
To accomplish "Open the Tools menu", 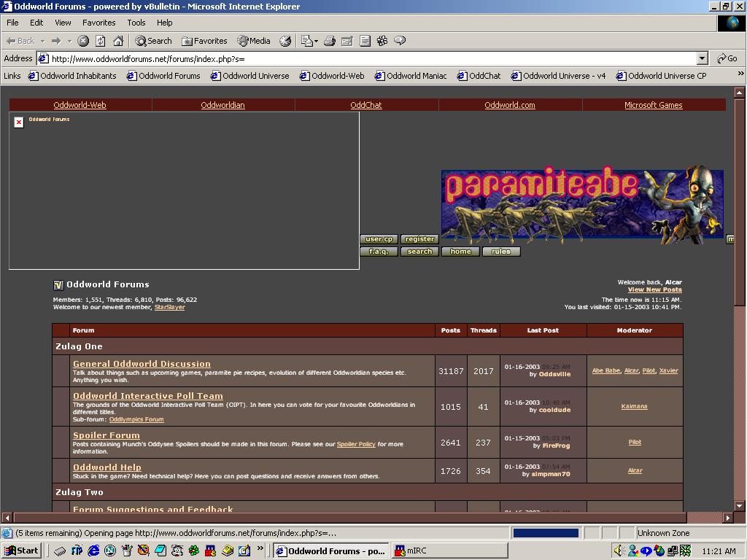I will point(136,23).
